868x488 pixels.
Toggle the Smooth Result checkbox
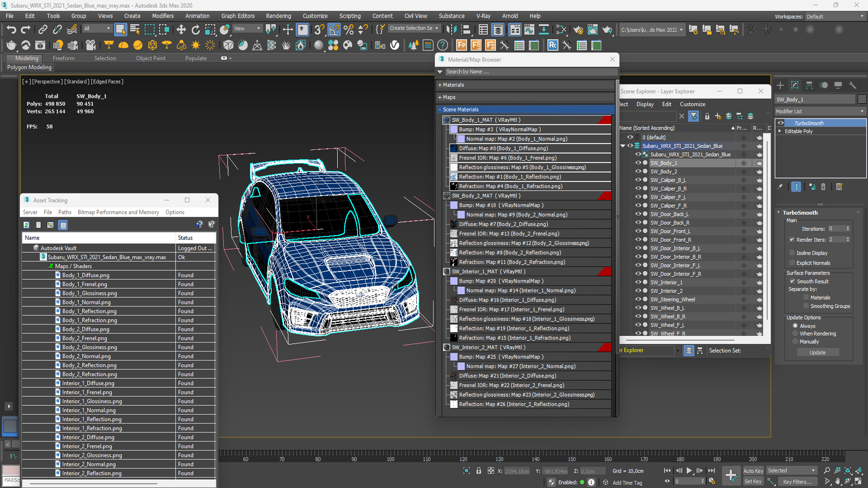[x=792, y=281]
